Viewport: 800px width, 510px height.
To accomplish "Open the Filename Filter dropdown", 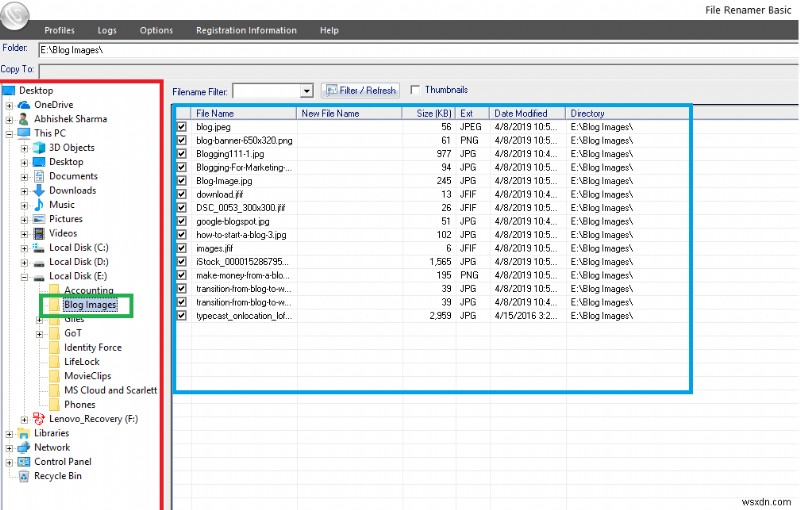I will tap(306, 91).
